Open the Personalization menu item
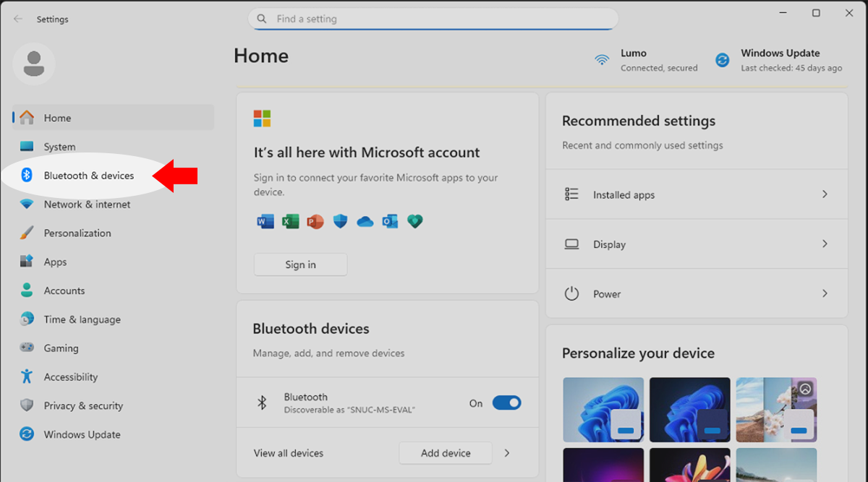The image size is (868, 482). (77, 233)
